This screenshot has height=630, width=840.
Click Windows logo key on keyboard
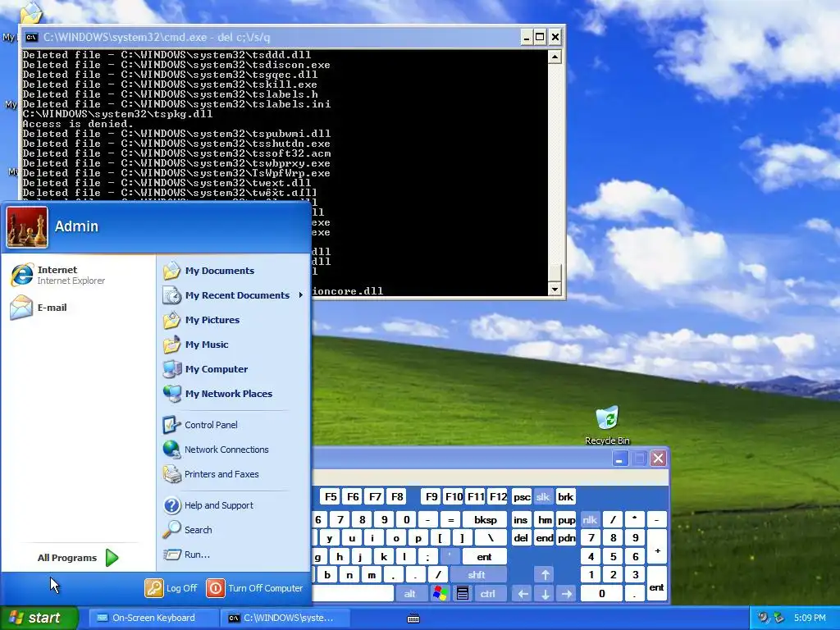click(x=441, y=594)
